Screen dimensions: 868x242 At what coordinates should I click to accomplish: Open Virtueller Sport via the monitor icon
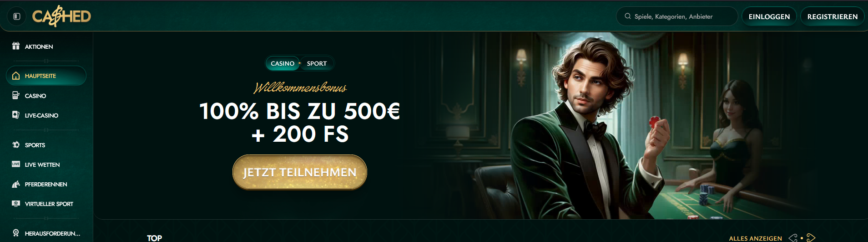[x=16, y=203]
